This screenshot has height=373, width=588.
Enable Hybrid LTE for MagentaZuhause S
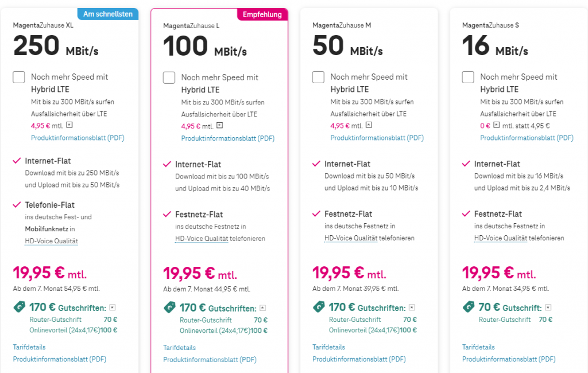coord(468,77)
